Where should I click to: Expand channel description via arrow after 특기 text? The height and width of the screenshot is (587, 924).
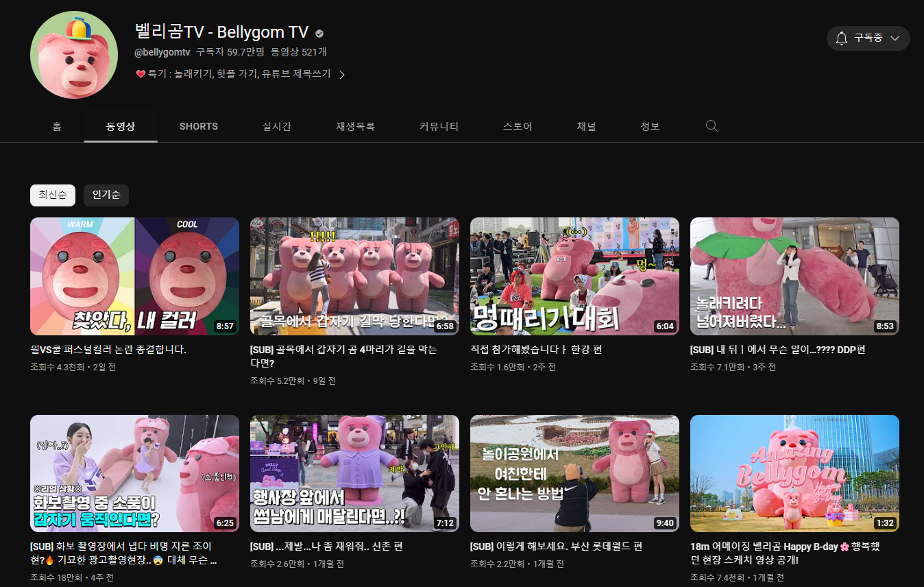click(341, 74)
